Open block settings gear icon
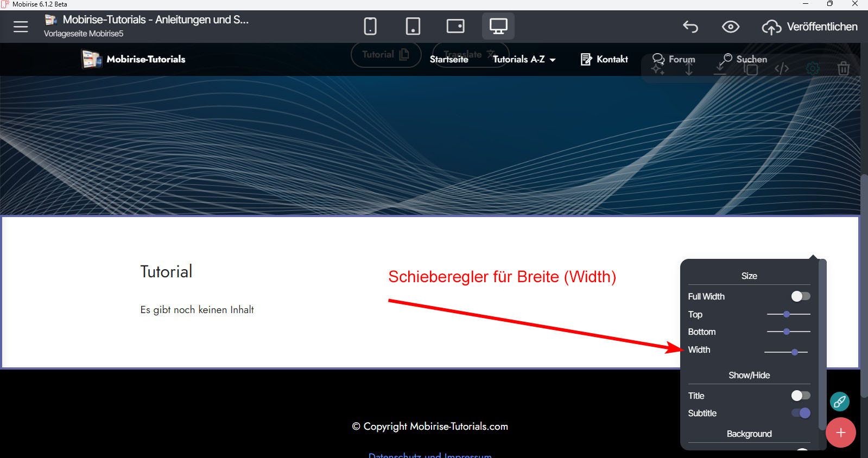The image size is (868, 458). pos(813,69)
